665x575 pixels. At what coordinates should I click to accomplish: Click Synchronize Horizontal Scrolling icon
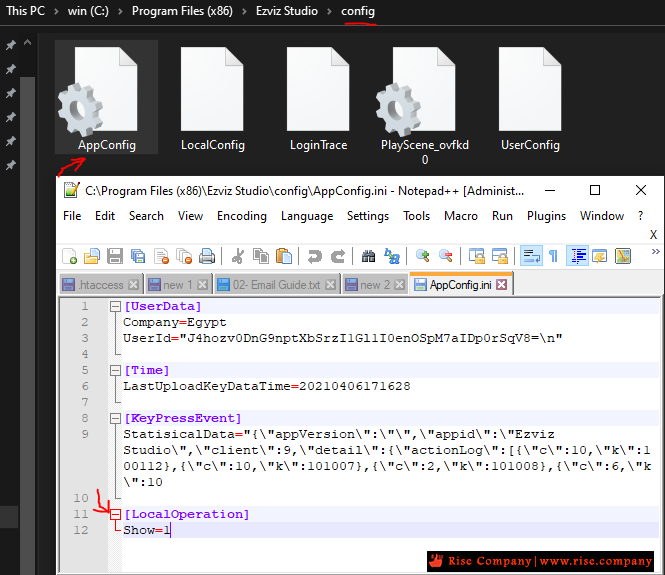(x=500, y=256)
